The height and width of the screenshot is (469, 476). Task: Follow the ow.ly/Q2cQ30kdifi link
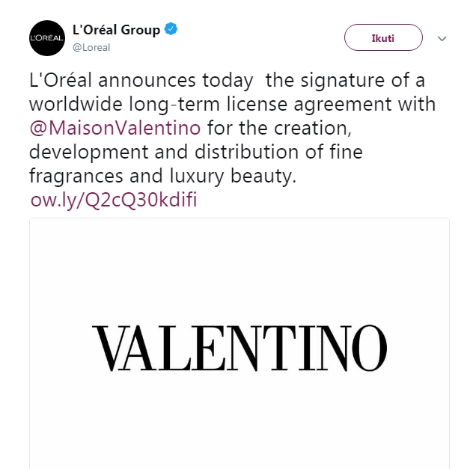pos(115,201)
